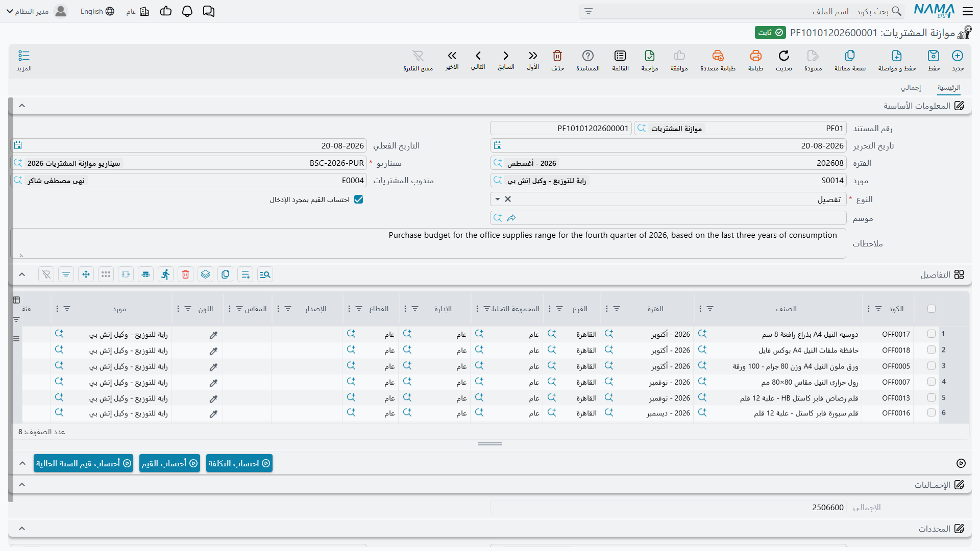
Task: Check the row checkbox for OFF0018
Action: click(x=932, y=350)
